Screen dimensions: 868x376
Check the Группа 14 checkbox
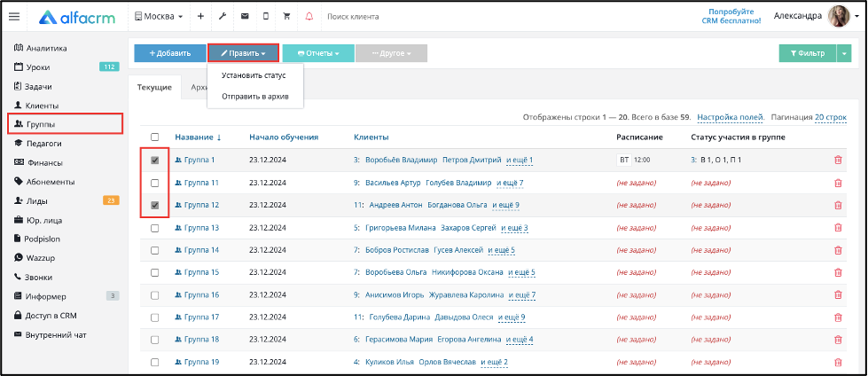pos(155,250)
